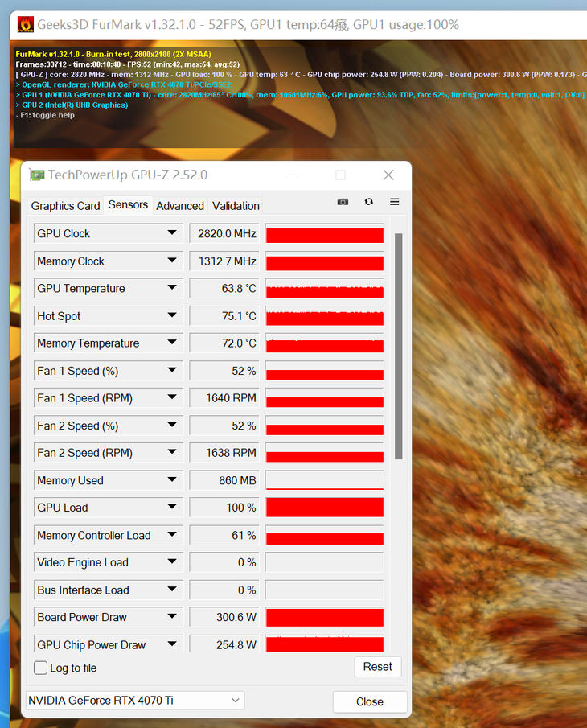The height and width of the screenshot is (728, 587).
Task: Click the Memory Used history graph
Action: 325,480
